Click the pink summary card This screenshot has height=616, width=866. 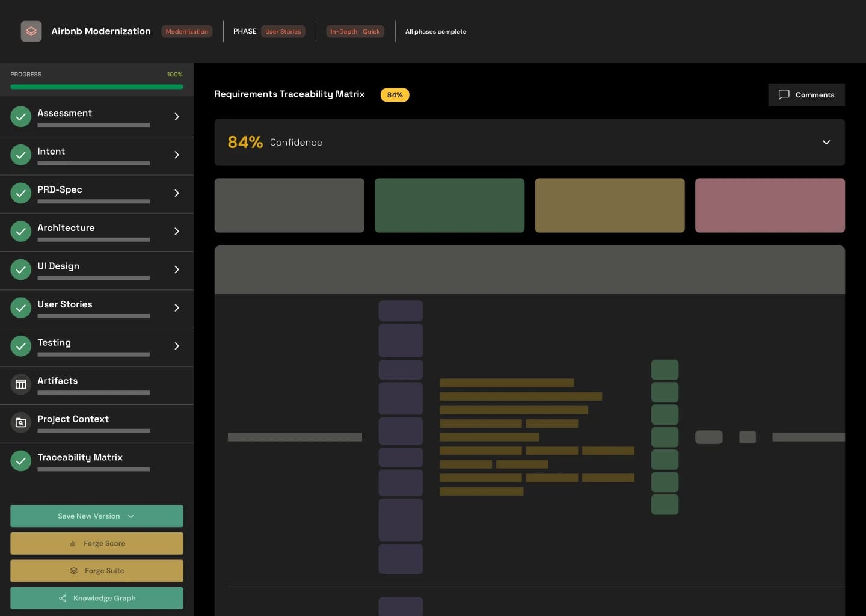point(770,205)
